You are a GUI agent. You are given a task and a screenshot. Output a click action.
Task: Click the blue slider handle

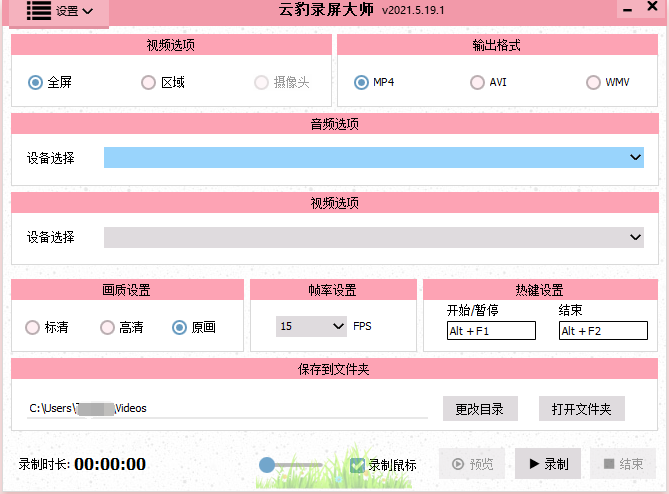coord(267,465)
